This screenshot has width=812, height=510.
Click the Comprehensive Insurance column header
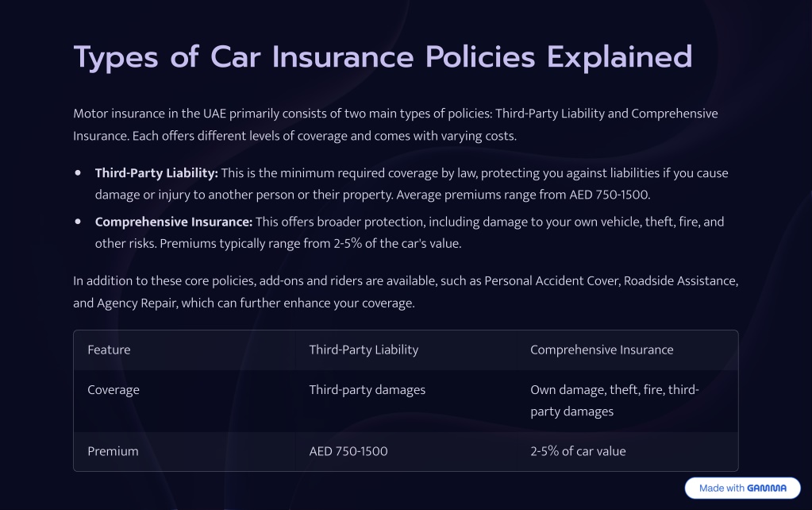click(627, 350)
